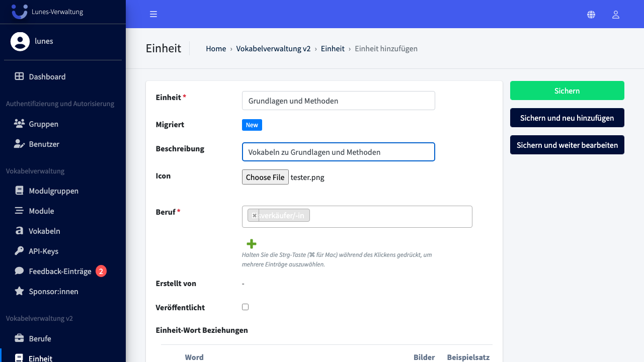Click the Modulgruppen book icon
The height and width of the screenshot is (362, 644).
point(19,191)
